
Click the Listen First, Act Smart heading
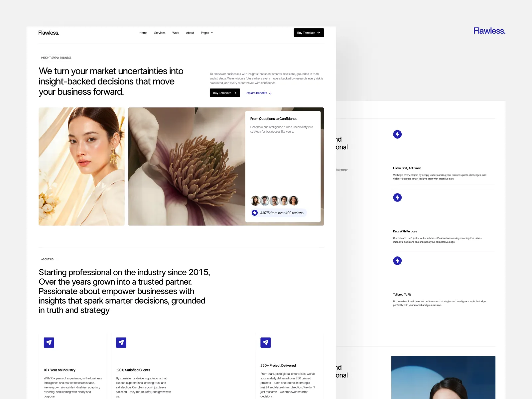click(x=407, y=168)
